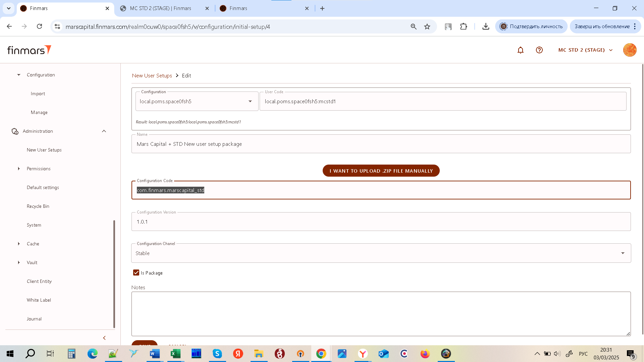
Task: Click into the Notes text area
Action: [x=381, y=313]
